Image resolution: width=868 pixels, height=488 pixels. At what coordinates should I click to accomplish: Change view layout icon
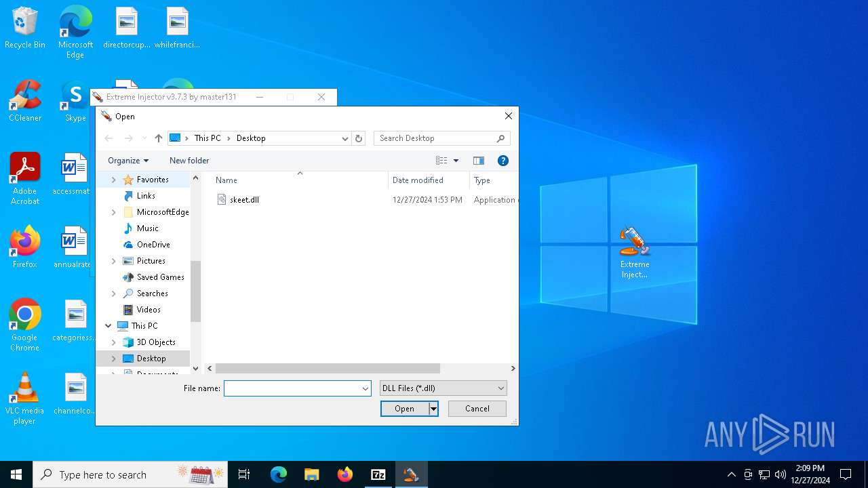pyautogui.click(x=441, y=161)
